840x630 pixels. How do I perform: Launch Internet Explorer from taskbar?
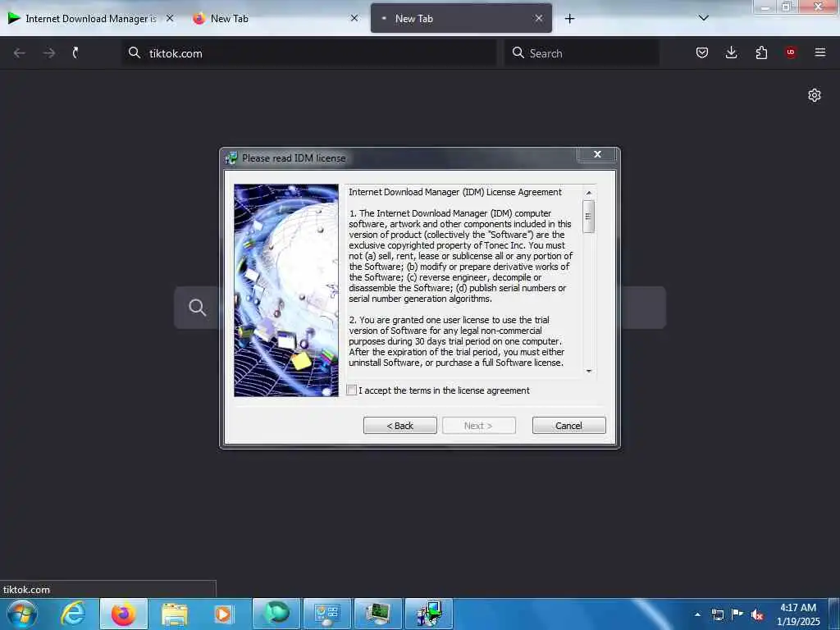pyautogui.click(x=73, y=614)
